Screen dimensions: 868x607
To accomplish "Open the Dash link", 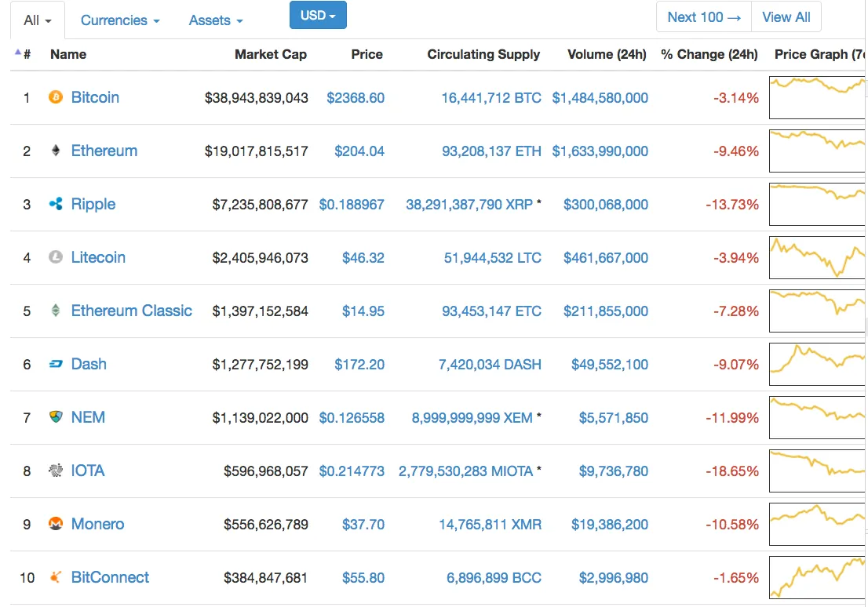I will (89, 364).
